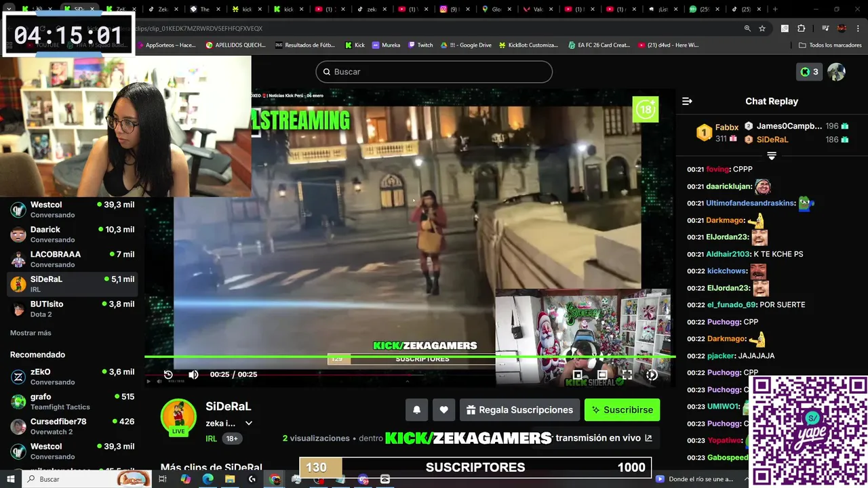Open Task View on the taskbar
Viewport: 868px width, 488px height.
[x=163, y=479]
